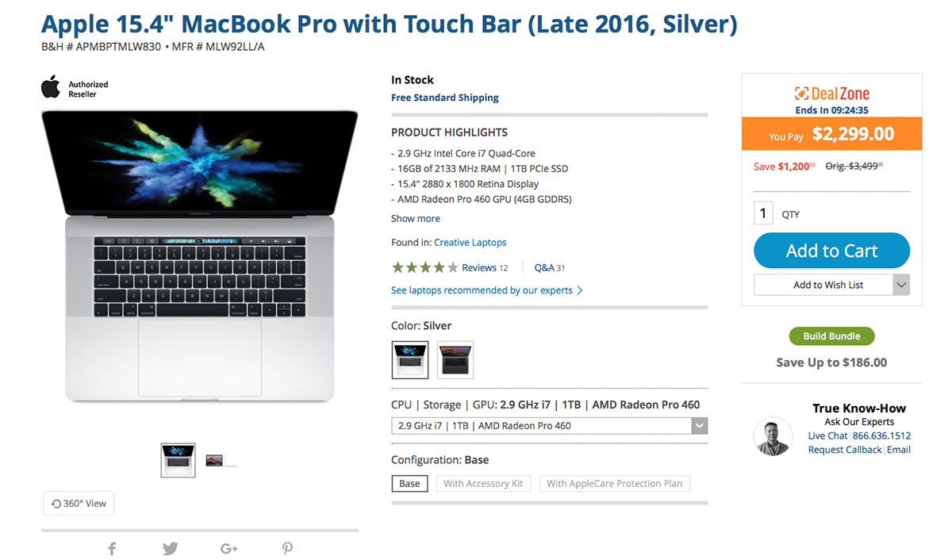Click the quantity input field
This screenshot has height=560, width=952.
pos(763,213)
